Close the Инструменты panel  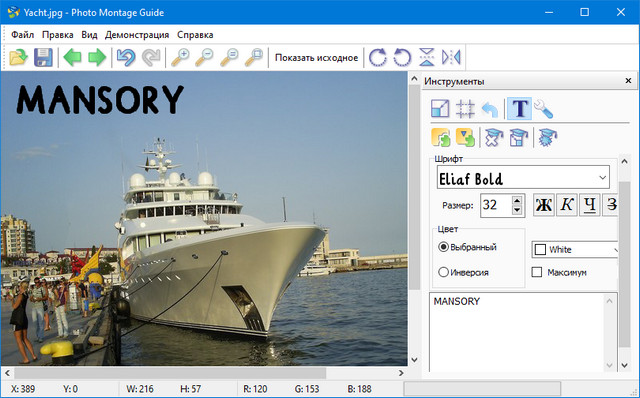click(x=629, y=81)
